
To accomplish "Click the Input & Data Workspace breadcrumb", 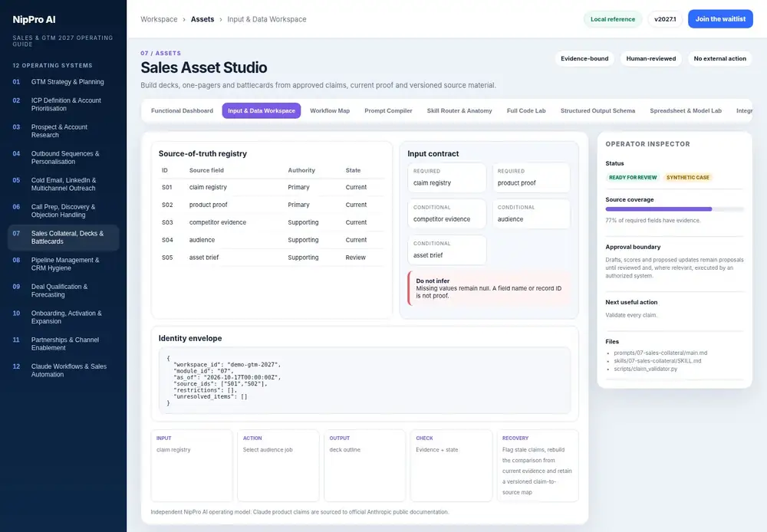I will pyautogui.click(x=267, y=19).
